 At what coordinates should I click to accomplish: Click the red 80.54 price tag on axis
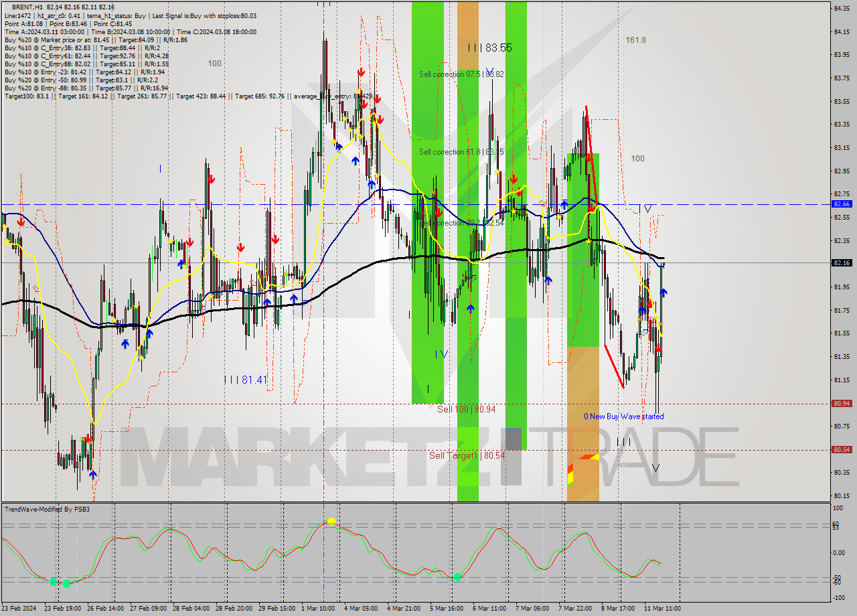click(x=842, y=450)
